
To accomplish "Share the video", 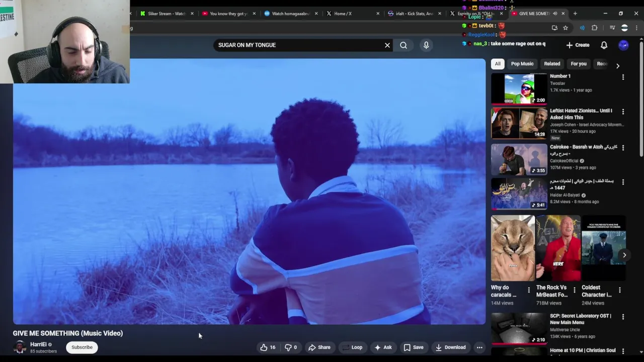I will pyautogui.click(x=319, y=347).
